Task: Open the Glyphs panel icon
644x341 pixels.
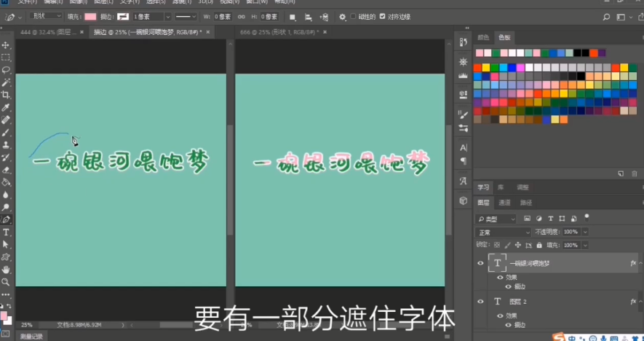Action: click(464, 181)
